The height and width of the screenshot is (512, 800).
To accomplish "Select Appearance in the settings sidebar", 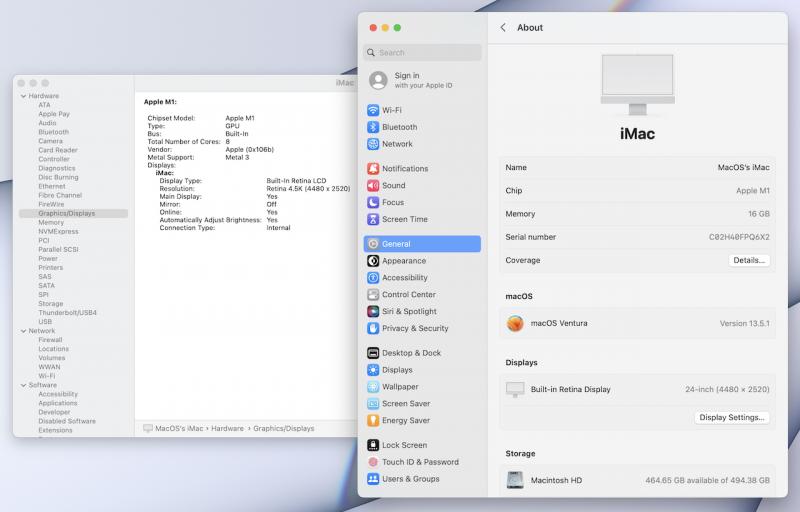I will 403,261.
